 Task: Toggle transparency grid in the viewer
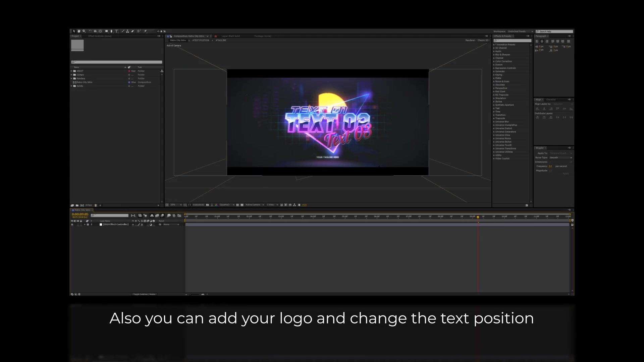point(242,205)
